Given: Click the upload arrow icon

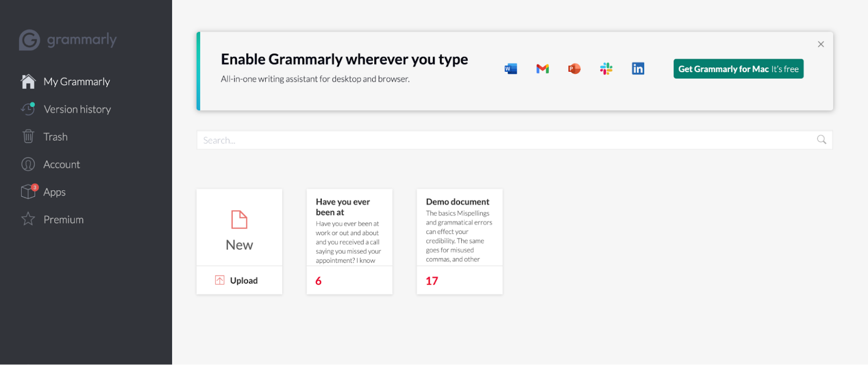Looking at the screenshot, I should coord(220,280).
